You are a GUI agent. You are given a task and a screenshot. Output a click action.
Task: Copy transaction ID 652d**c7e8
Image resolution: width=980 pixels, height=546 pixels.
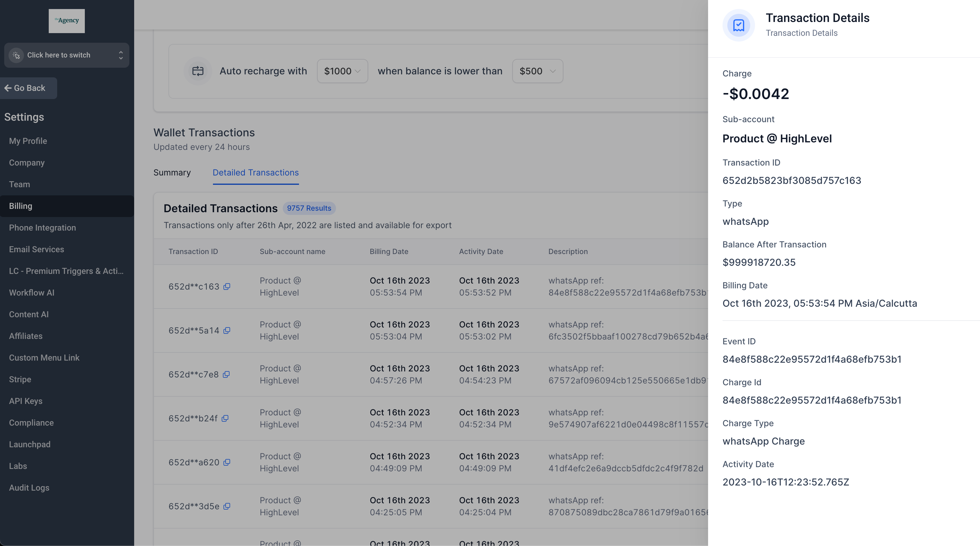tap(227, 374)
